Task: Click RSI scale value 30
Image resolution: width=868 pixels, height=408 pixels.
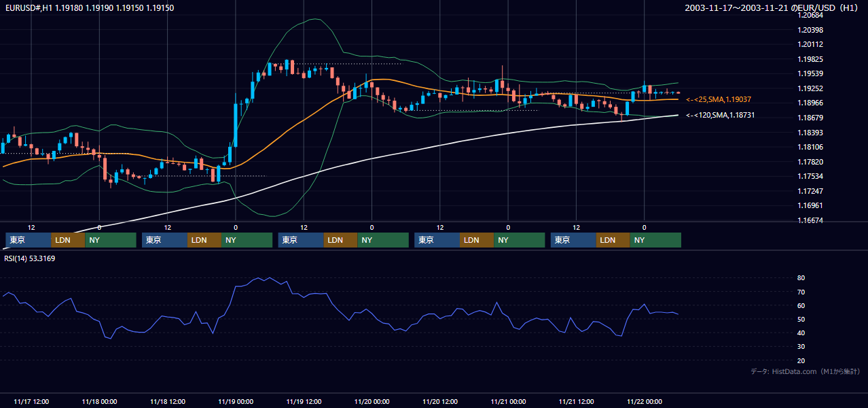Action: (801, 347)
